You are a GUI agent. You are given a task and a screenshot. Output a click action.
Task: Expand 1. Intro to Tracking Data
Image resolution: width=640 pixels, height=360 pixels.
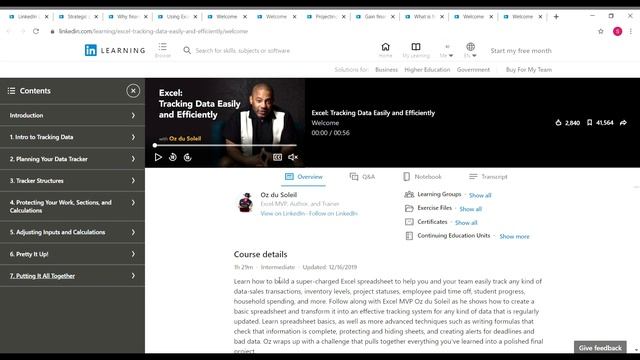click(72, 137)
